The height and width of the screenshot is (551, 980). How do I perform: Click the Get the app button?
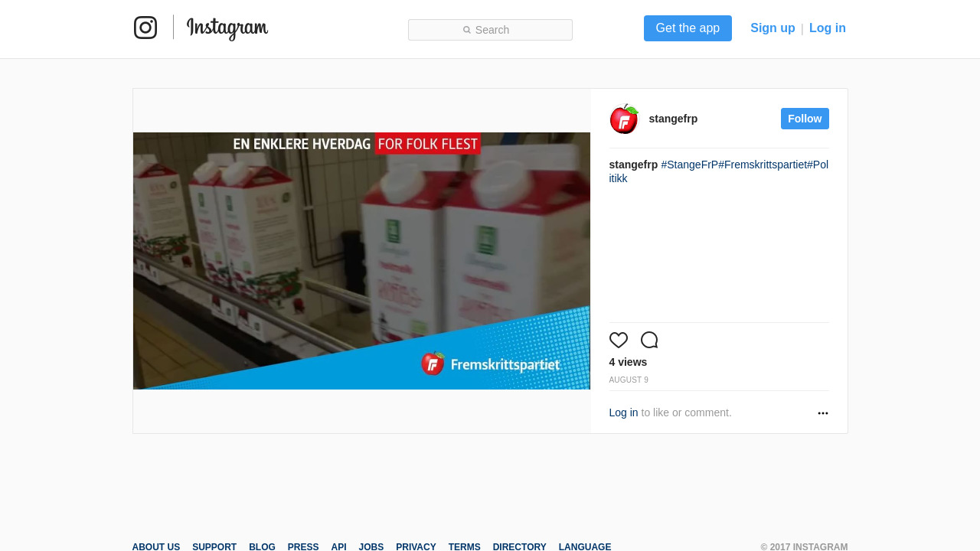[x=688, y=28]
